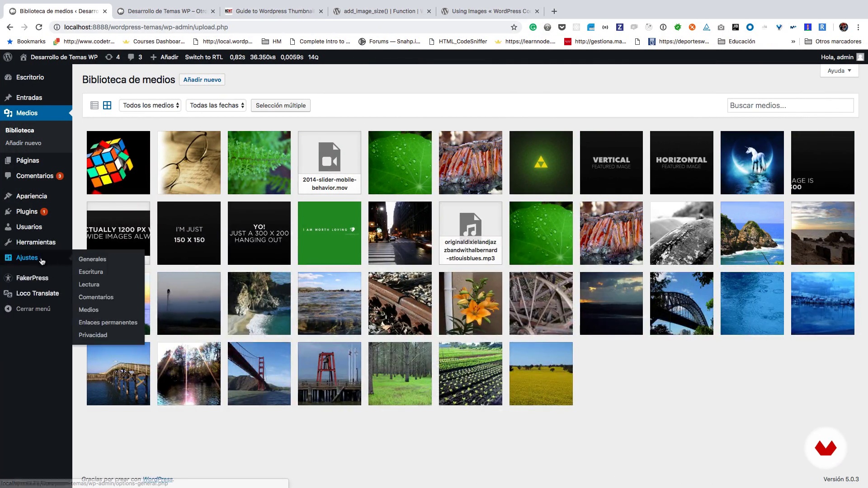Open comments bubble showing 3 in admin bar
This screenshot has width=868, height=488.
point(135,57)
